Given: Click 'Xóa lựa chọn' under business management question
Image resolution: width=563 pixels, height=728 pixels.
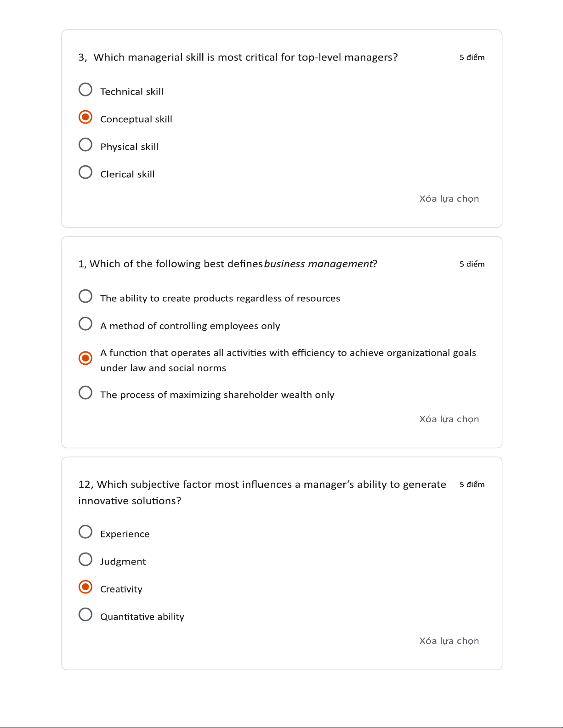Looking at the screenshot, I should pyautogui.click(x=449, y=419).
